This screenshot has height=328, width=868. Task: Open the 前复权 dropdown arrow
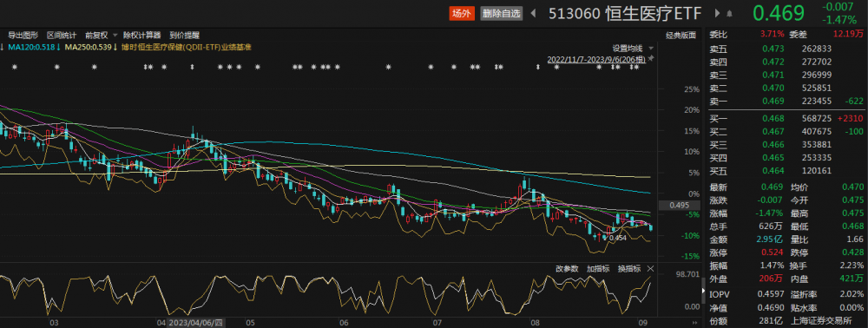[x=115, y=35]
